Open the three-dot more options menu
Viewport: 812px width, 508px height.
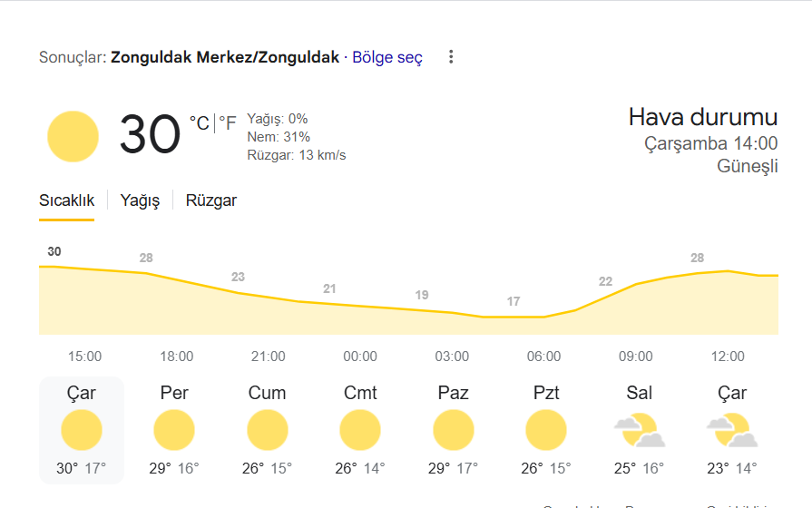tap(451, 57)
